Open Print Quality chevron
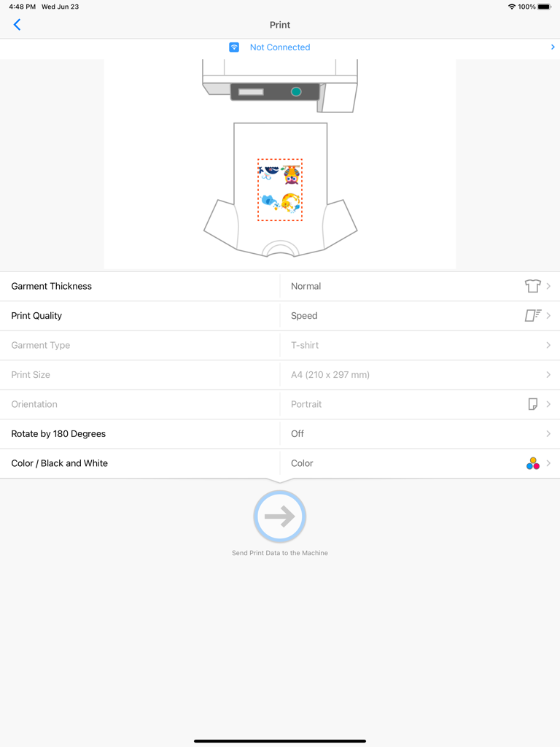560x747 pixels. click(x=548, y=315)
